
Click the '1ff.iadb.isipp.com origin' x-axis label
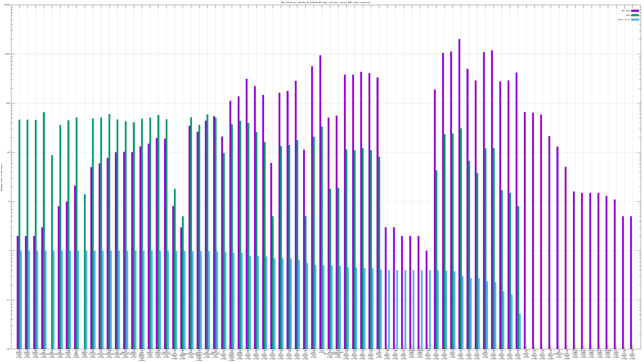coord(616,354)
